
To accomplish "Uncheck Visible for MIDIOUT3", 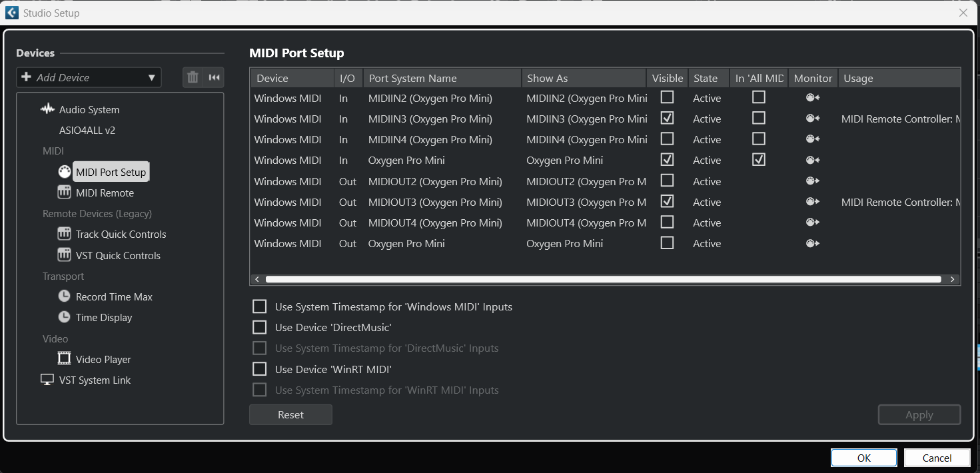I will (x=667, y=201).
